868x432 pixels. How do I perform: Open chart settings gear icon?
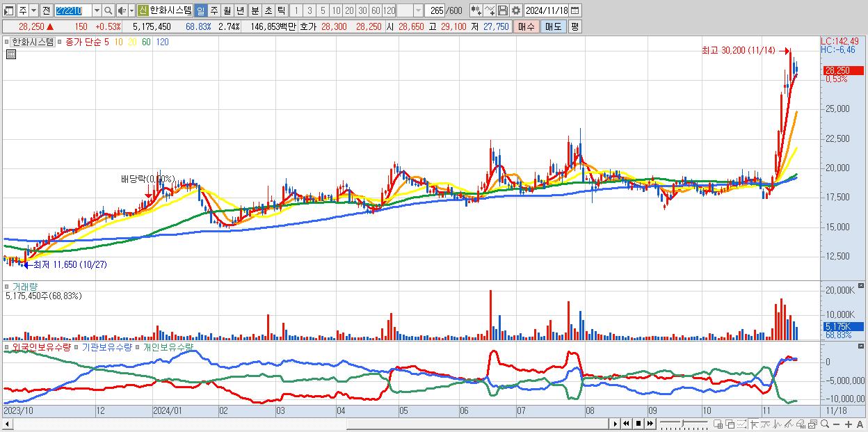click(515, 10)
